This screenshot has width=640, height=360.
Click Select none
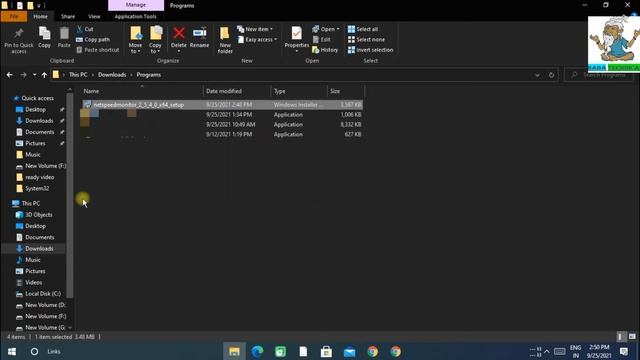pos(366,40)
